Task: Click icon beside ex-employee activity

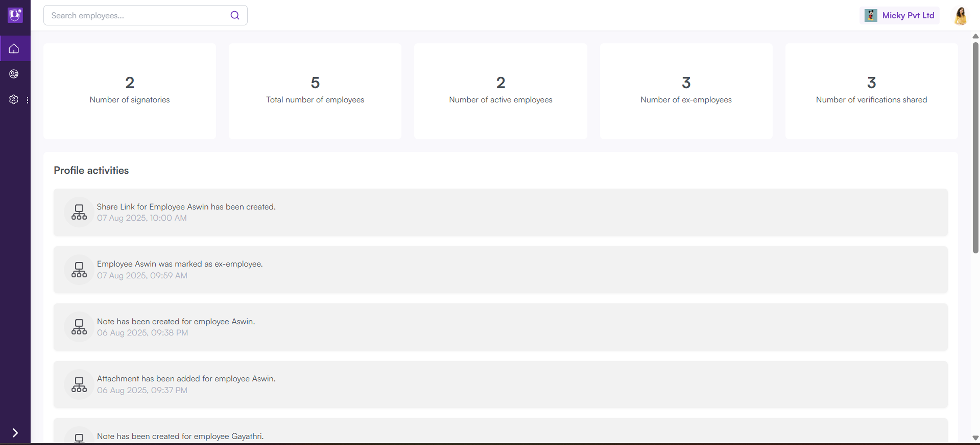Action: pos(79,269)
